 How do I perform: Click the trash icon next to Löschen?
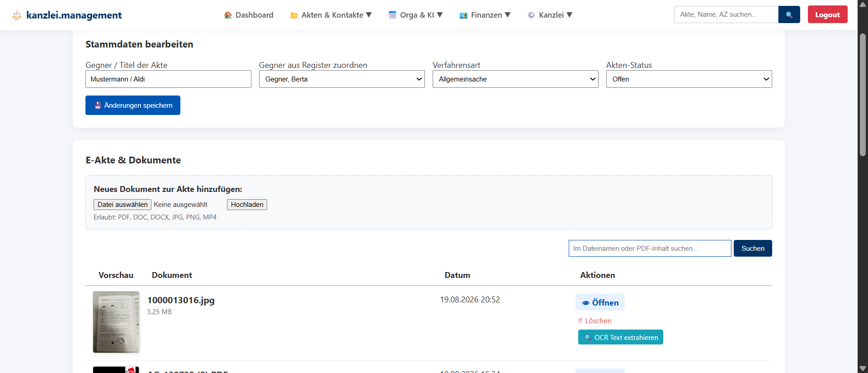580,320
